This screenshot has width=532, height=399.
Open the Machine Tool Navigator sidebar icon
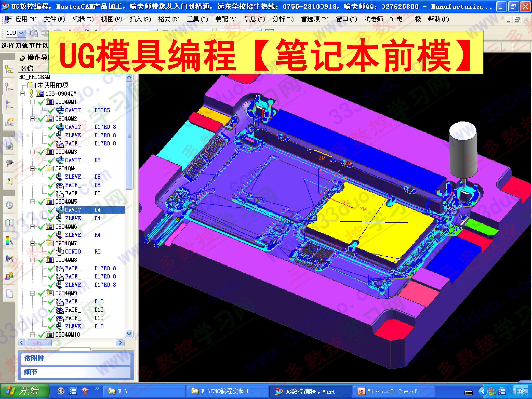tap(9, 122)
